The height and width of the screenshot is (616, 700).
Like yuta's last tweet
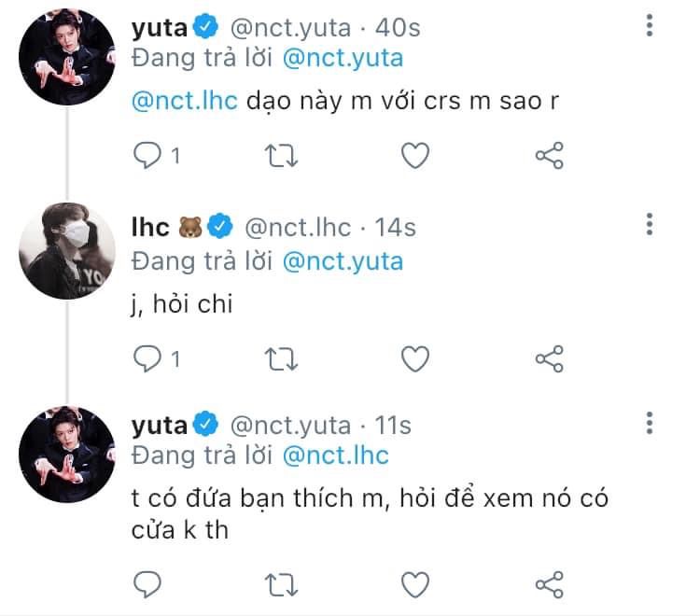[414, 584]
